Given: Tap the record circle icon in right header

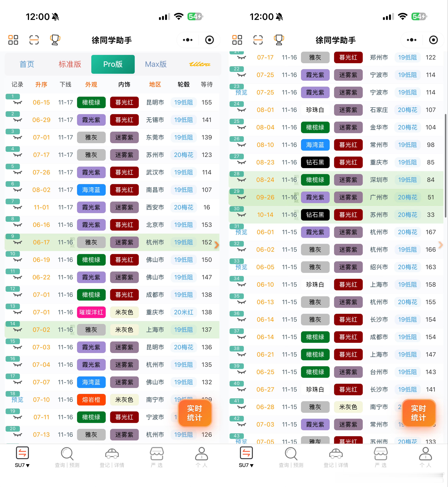Looking at the screenshot, I should pyautogui.click(x=433, y=40).
